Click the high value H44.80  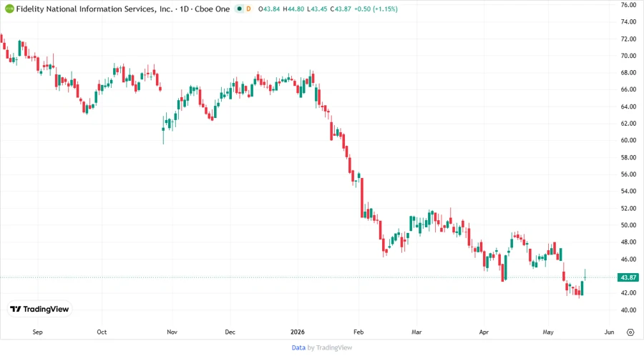293,9
